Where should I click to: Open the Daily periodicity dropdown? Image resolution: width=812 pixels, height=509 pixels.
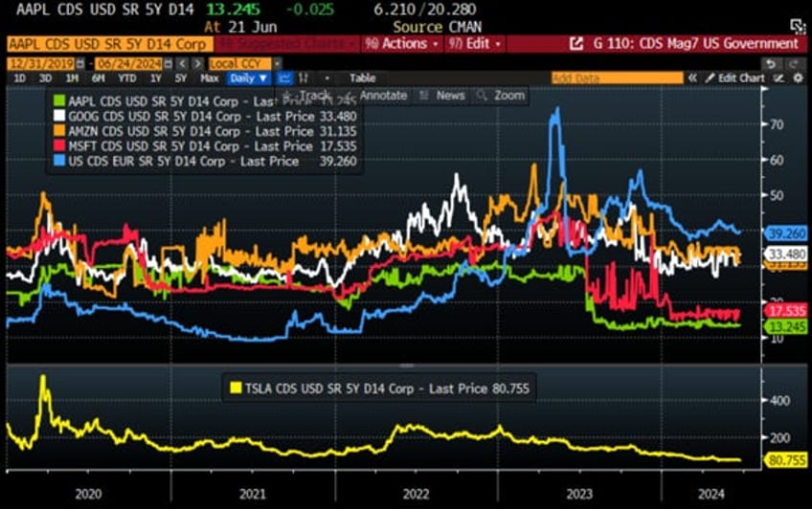click(249, 78)
